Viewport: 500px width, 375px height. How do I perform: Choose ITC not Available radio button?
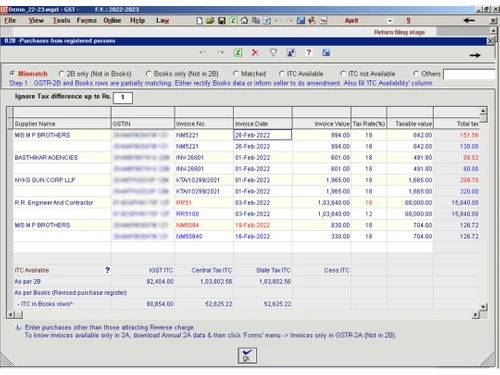pyautogui.click(x=343, y=74)
